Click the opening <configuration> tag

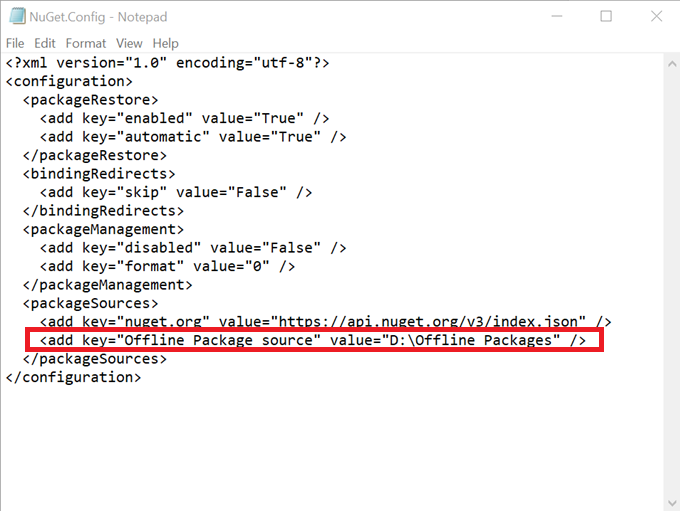69,82
